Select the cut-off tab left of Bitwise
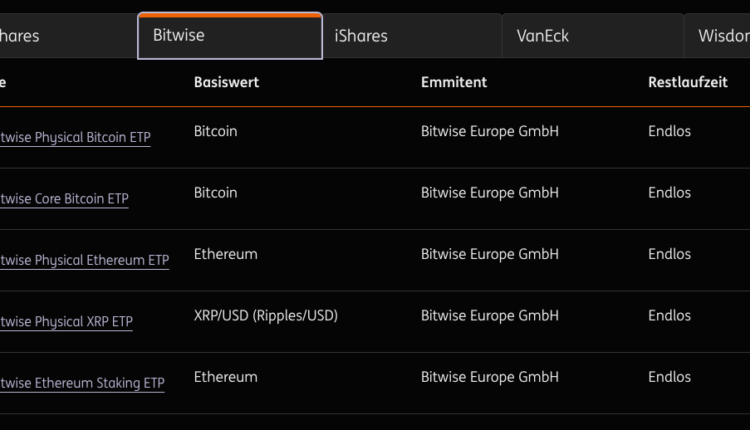This screenshot has height=430, width=750. (60, 36)
